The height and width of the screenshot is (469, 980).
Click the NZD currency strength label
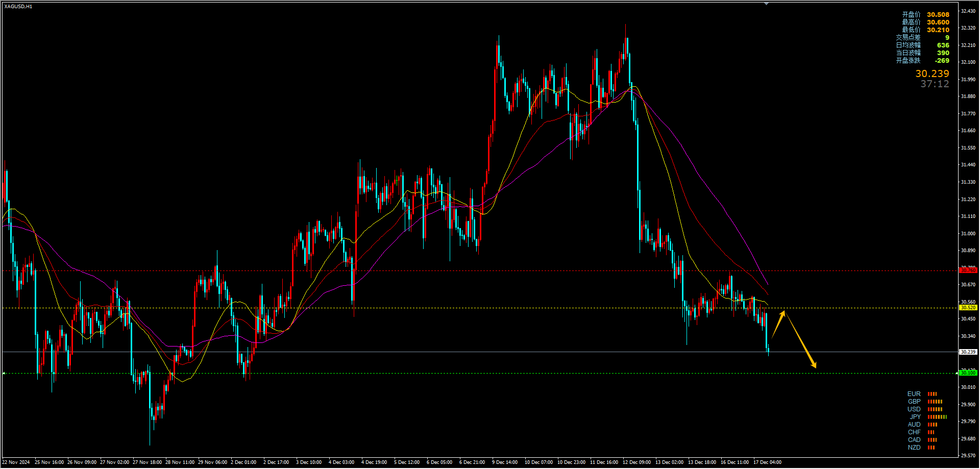point(914,448)
